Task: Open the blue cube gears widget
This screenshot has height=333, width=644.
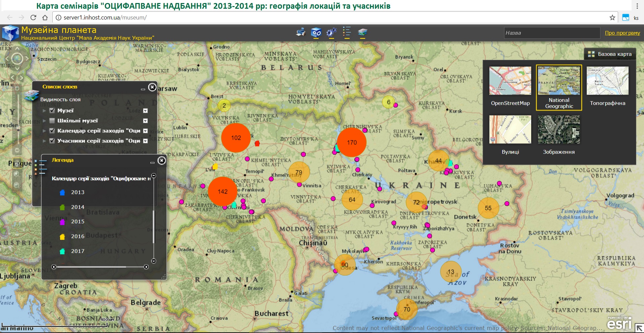Action: click(x=316, y=32)
